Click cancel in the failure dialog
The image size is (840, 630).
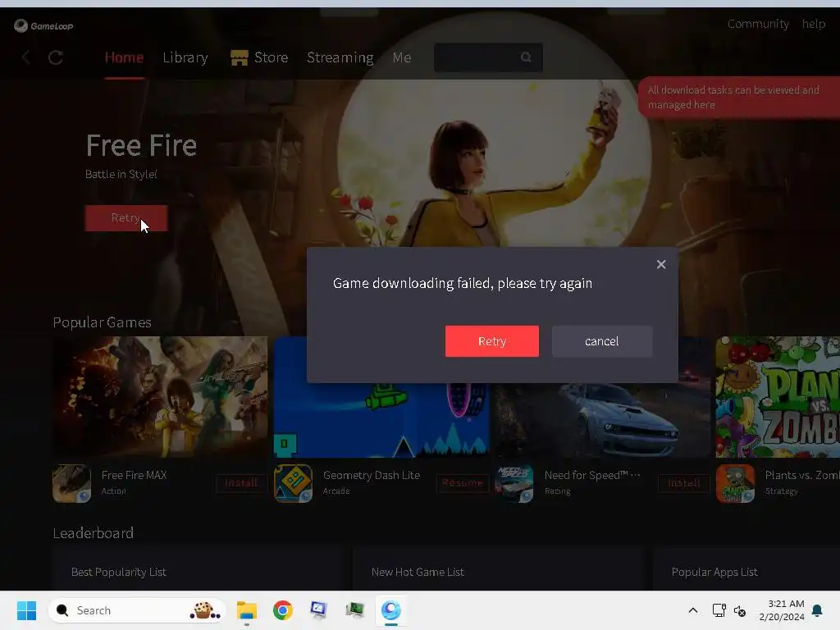pos(601,341)
